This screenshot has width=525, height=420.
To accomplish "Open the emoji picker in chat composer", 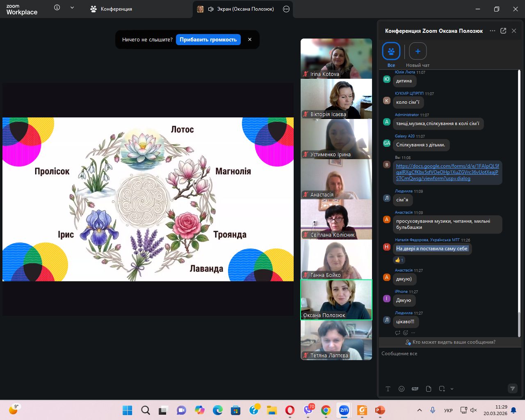I will point(402,389).
